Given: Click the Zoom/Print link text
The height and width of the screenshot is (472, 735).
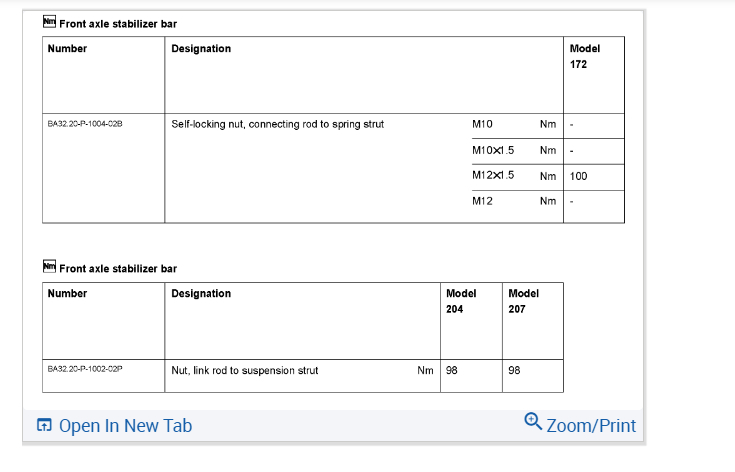Looking at the screenshot, I should click(591, 426).
